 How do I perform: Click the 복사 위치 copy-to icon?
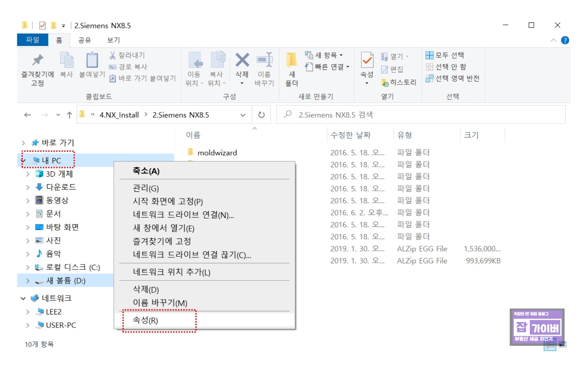coord(218,60)
